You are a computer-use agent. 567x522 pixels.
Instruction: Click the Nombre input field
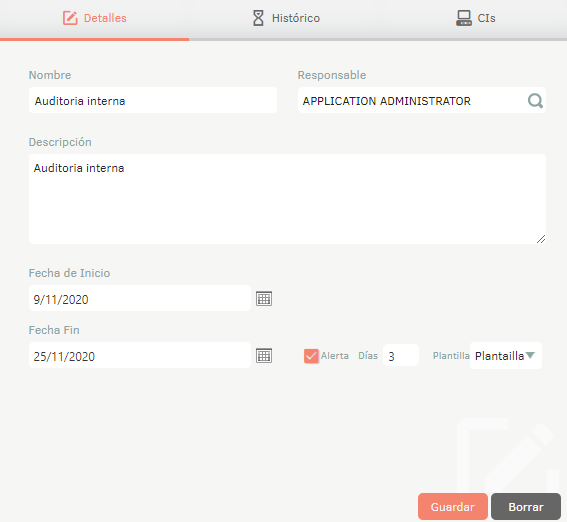tap(153, 100)
